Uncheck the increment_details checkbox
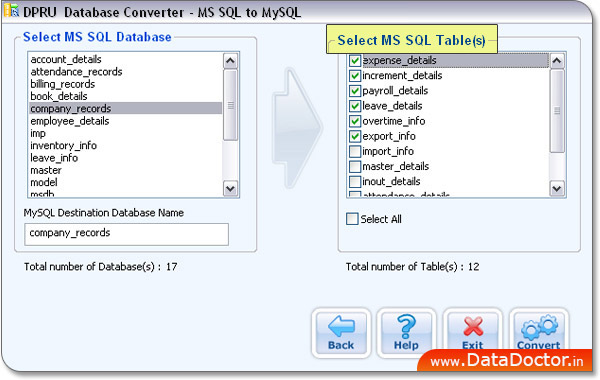This screenshot has width=600, height=380. pyautogui.click(x=355, y=75)
